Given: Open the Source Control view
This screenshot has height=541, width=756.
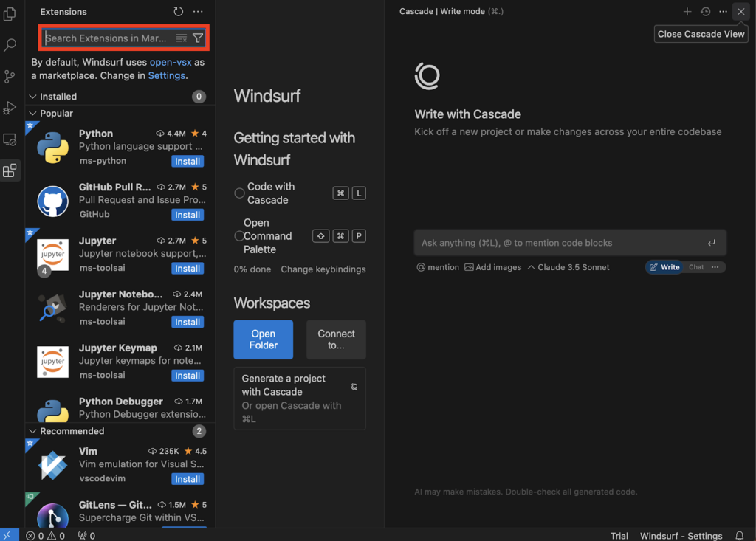Looking at the screenshot, I should coord(10,76).
